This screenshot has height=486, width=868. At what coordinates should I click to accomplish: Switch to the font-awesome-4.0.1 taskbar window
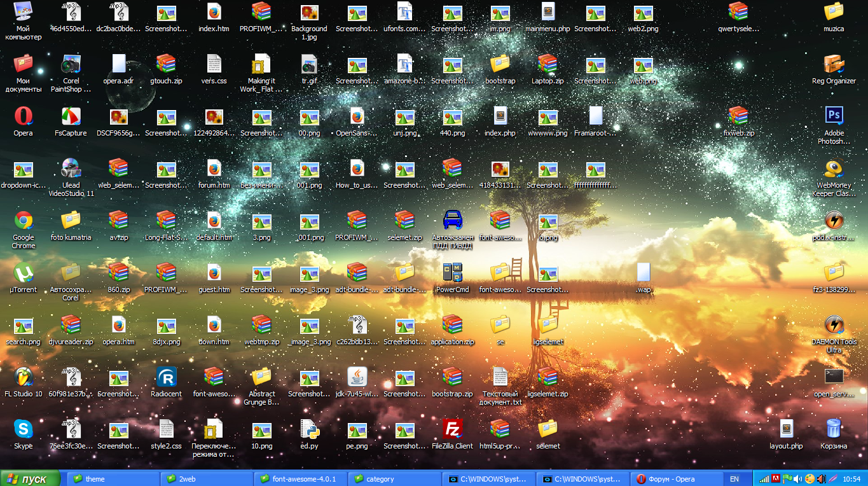300,479
